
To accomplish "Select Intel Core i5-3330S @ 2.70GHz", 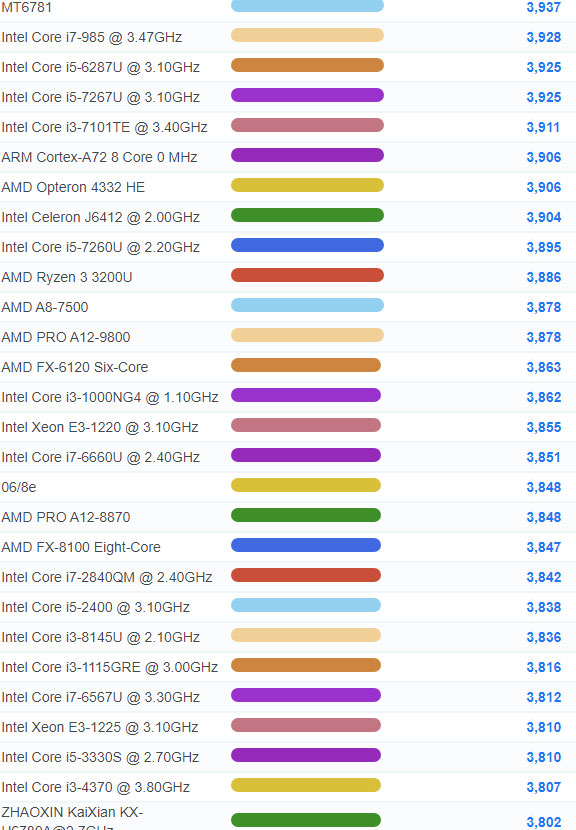I will (100, 757).
